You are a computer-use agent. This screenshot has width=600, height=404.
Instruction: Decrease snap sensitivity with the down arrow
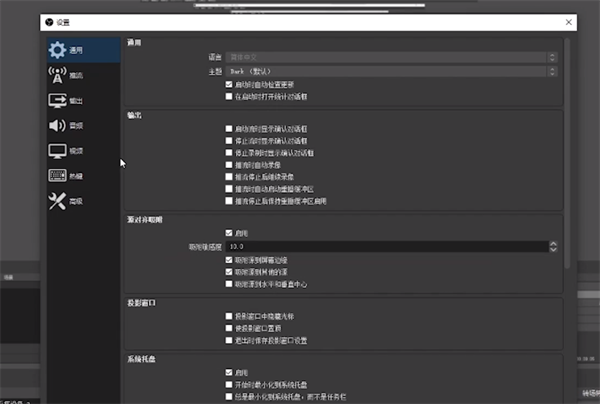coord(553,249)
